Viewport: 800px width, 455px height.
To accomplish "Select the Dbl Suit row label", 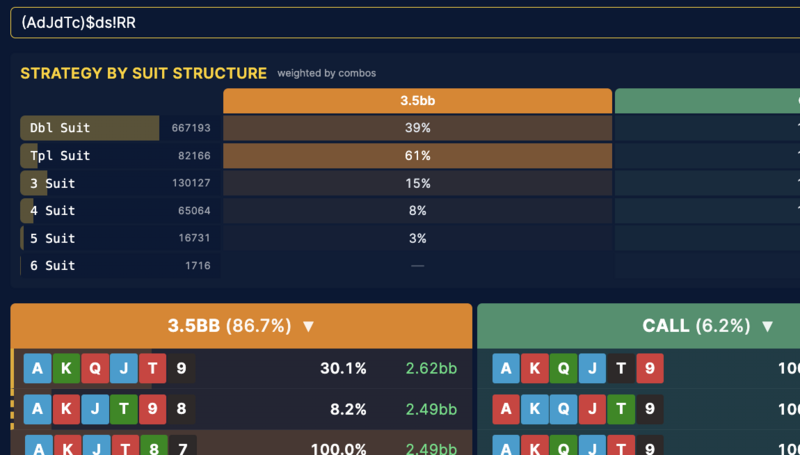I will point(60,128).
